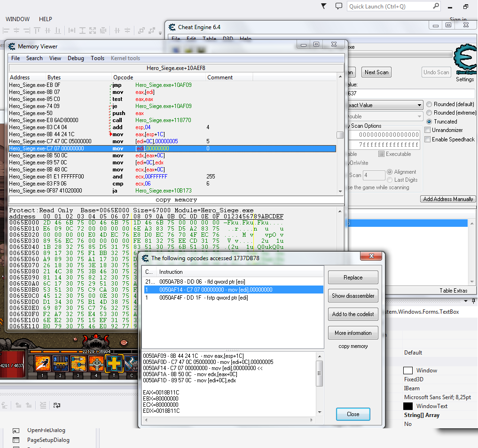Click the More information button
Image resolution: width=478 pixels, height=448 pixels.
click(x=353, y=333)
